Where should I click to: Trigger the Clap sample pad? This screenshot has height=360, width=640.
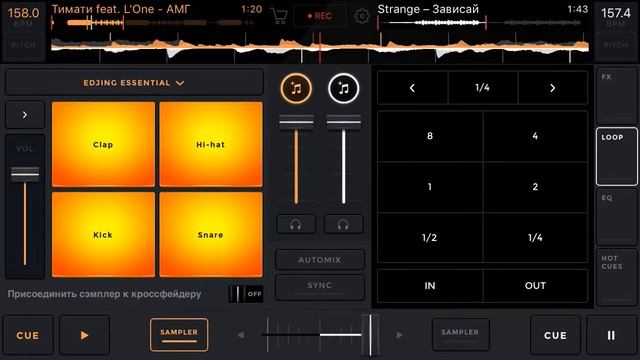pos(103,144)
